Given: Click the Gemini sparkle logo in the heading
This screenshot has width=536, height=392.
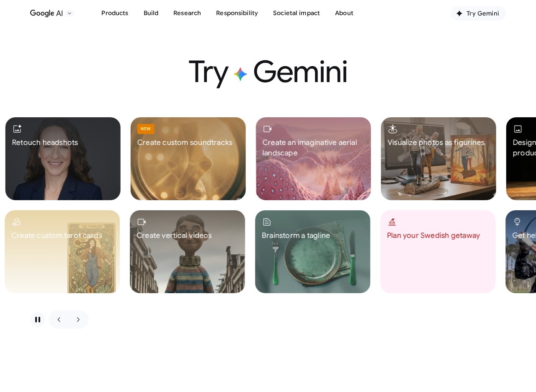Looking at the screenshot, I should coord(240,75).
